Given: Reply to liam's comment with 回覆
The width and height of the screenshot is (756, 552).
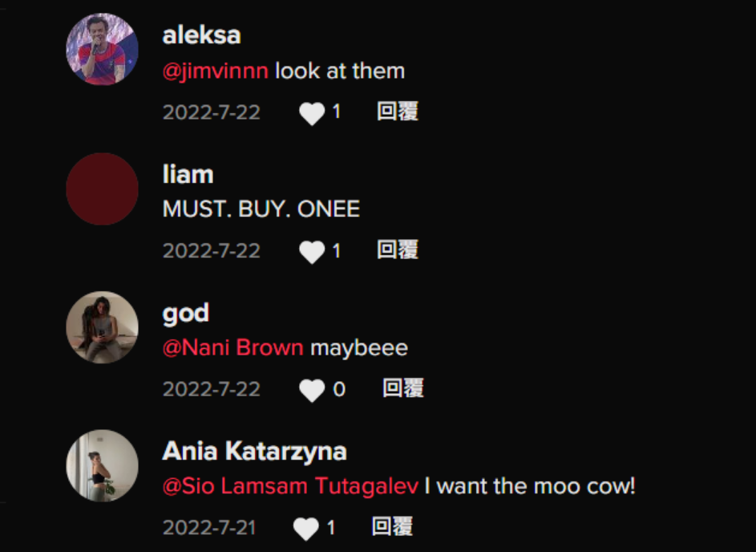Looking at the screenshot, I should [x=398, y=250].
